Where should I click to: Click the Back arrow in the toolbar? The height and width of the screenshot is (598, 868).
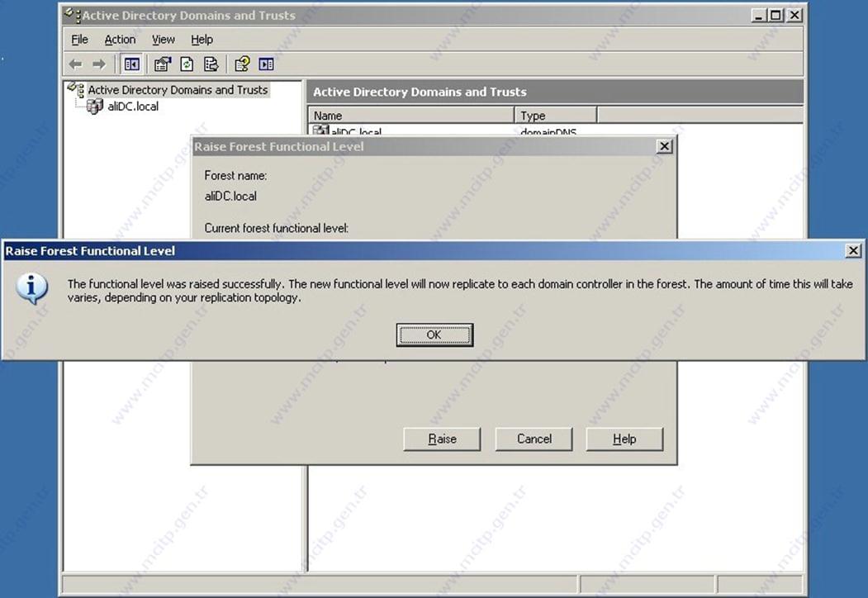coord(75,64)
